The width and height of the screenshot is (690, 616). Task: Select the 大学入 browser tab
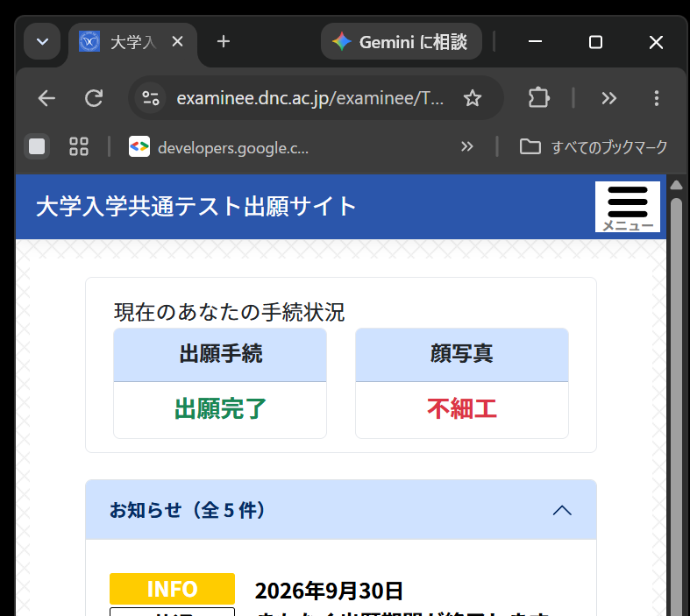(132, 42)
